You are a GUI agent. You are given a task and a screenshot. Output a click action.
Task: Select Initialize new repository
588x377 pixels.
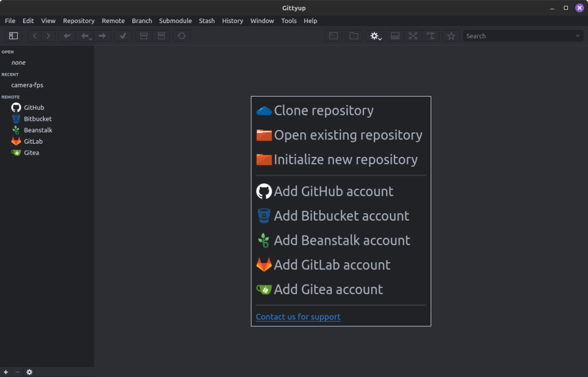345,159
